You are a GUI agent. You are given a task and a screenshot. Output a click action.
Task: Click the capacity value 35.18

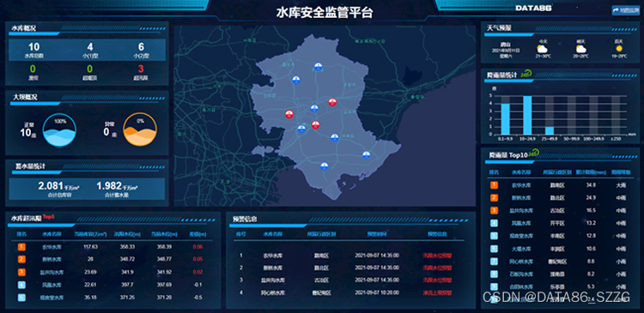pyautogui.click(x=90, y=298)
